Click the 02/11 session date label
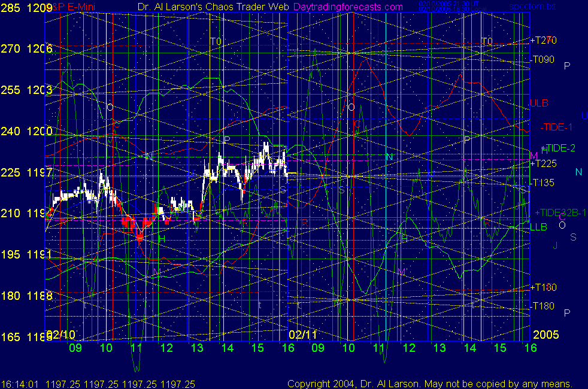This screenshot has width=588, height=389. [302, 335]
